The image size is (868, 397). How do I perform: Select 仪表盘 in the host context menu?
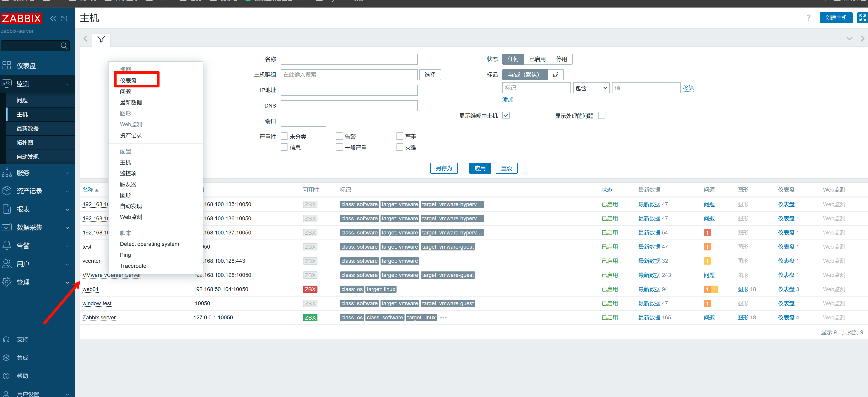pos(128,81)
